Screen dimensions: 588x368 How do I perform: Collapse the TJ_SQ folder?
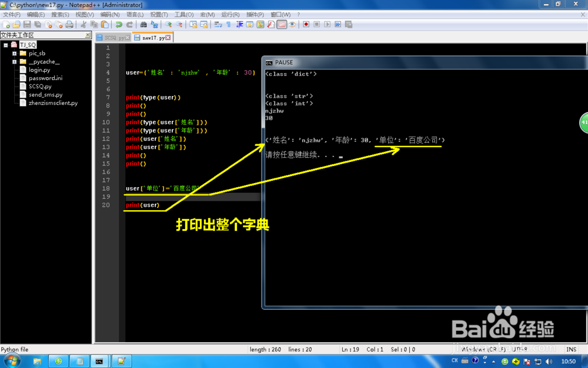point(7,44)
